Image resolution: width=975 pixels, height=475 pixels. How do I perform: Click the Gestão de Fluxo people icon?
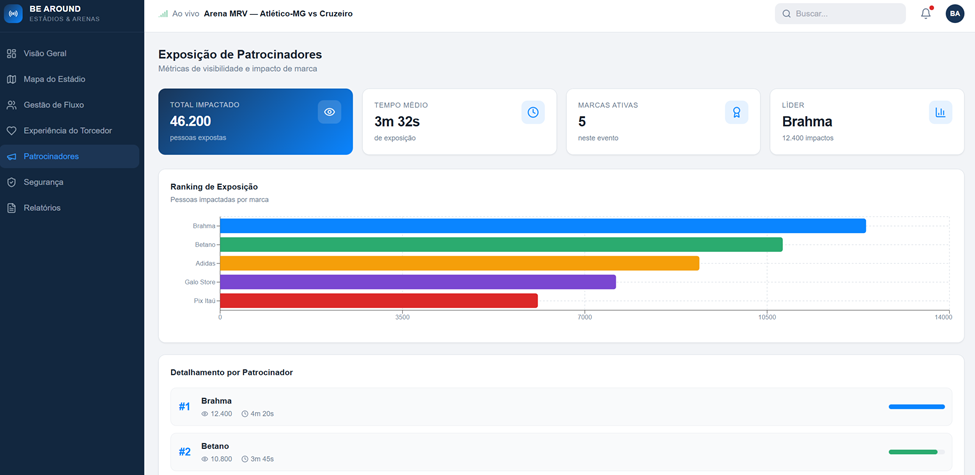pyautogui.click(x=11, y=105)
